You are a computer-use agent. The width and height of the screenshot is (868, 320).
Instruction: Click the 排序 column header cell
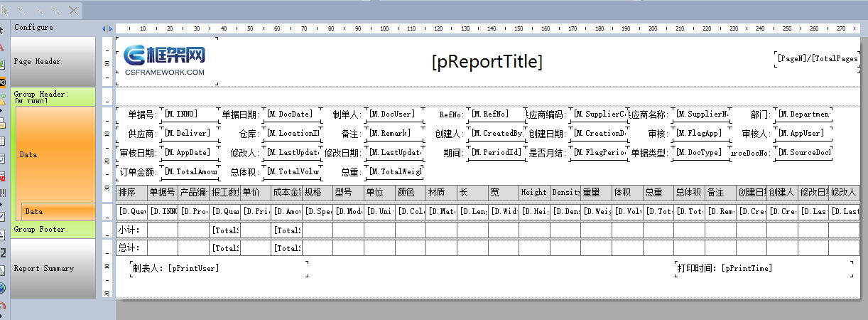tap(131, 192)
